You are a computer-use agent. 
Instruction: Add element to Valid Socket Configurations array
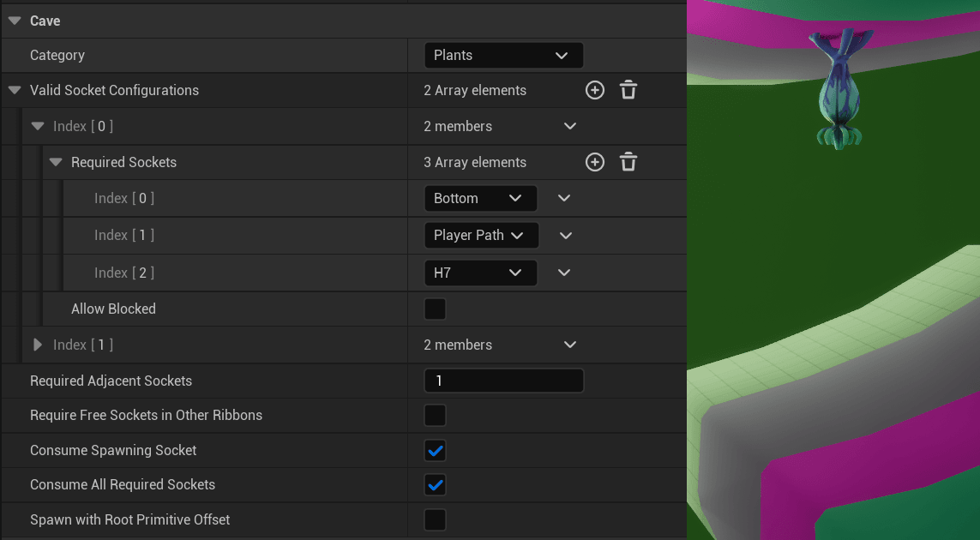coord(594,90)
